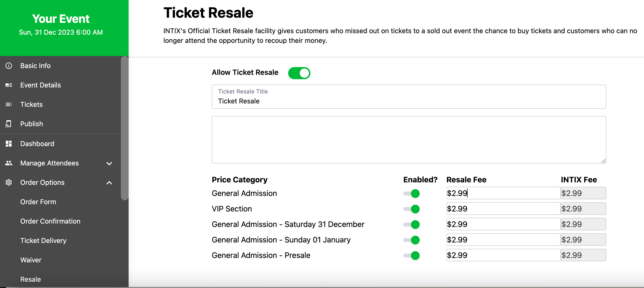Click the Dashboard grid icon
Viewport: 644px width, 288px height.
pos(9,143)
